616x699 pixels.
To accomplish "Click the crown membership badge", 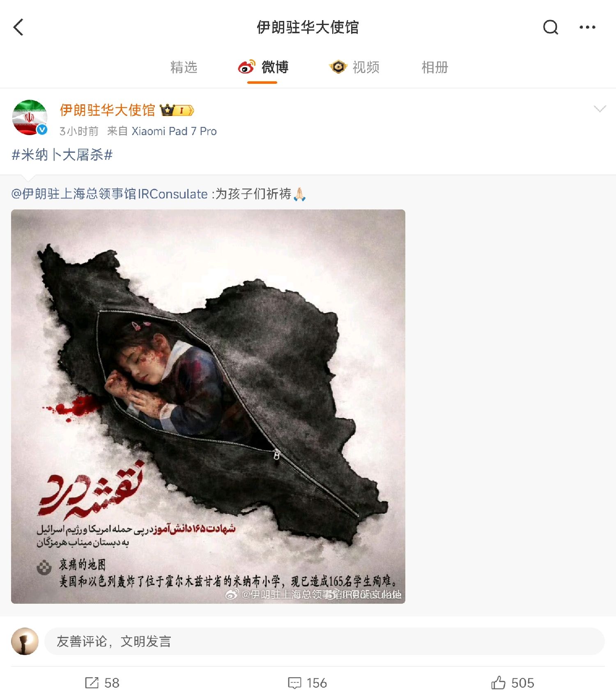I will tap(177, 110).
